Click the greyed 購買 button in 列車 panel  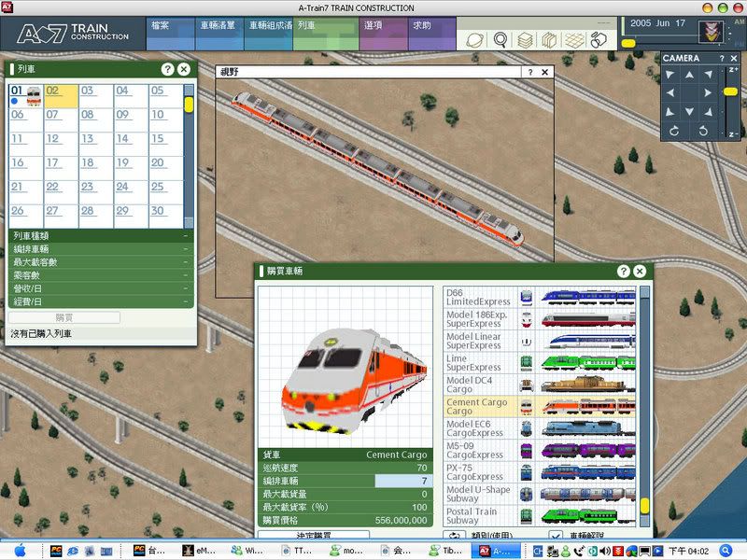[64, 317]
